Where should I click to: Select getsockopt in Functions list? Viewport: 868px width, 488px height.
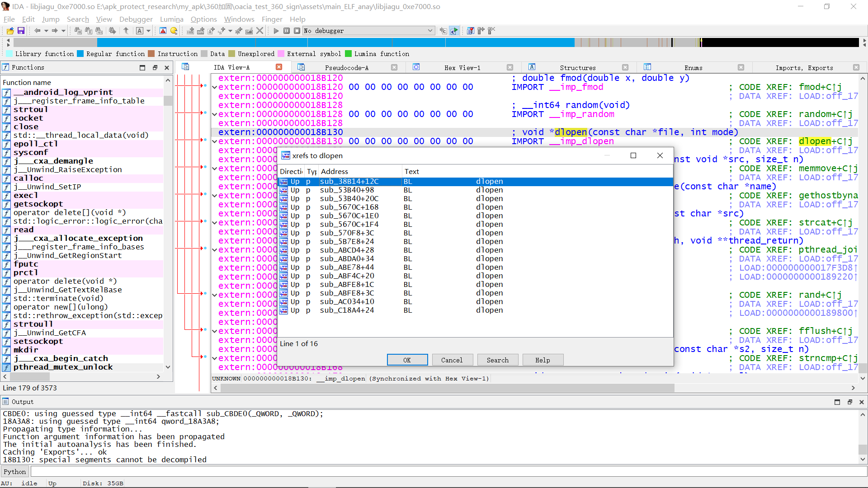click(38, 204)
